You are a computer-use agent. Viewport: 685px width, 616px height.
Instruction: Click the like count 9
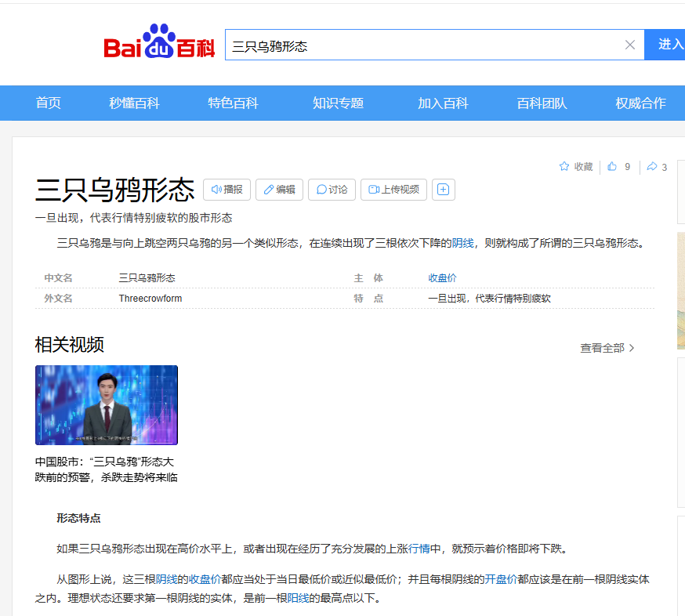(x=627, y=166)
